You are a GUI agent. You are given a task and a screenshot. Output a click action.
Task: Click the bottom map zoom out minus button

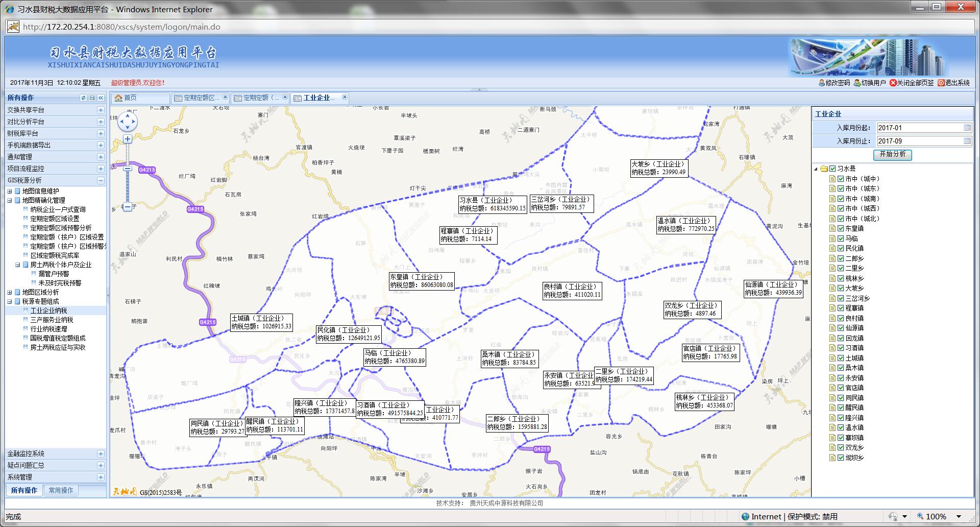128,207
